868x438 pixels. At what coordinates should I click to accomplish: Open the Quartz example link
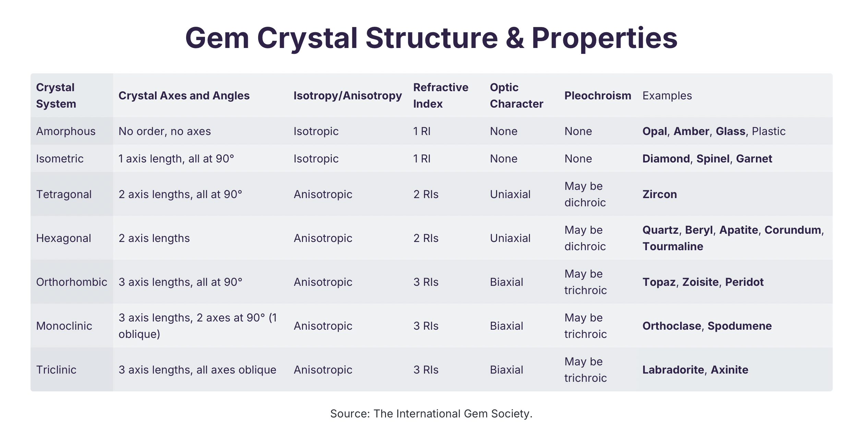tap(660, 230)
